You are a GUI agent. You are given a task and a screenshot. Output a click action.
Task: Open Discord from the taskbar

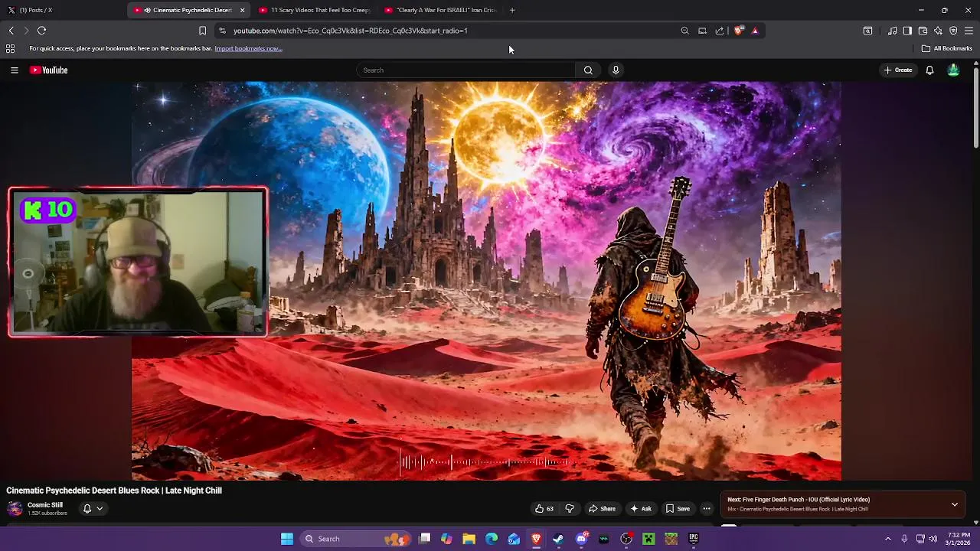coord(581,539)
